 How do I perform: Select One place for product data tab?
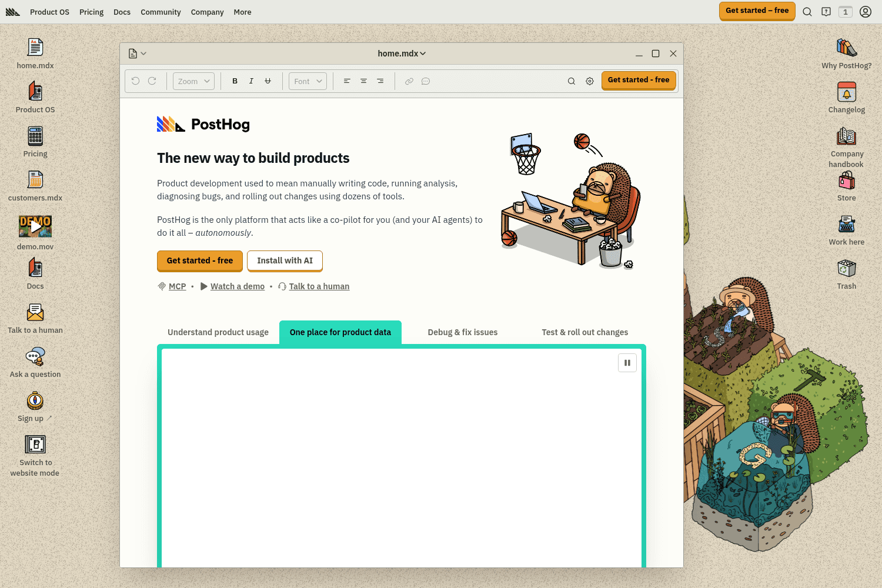340,332
